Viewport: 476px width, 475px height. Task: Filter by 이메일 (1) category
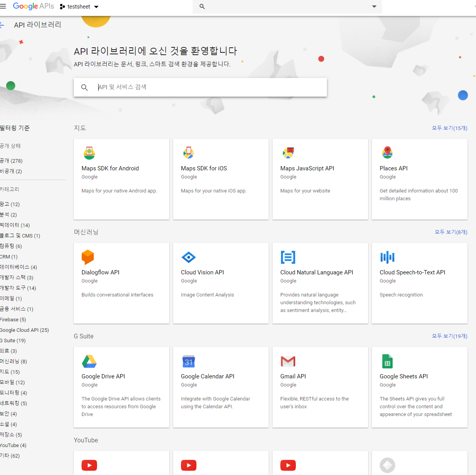coord(11,298)
